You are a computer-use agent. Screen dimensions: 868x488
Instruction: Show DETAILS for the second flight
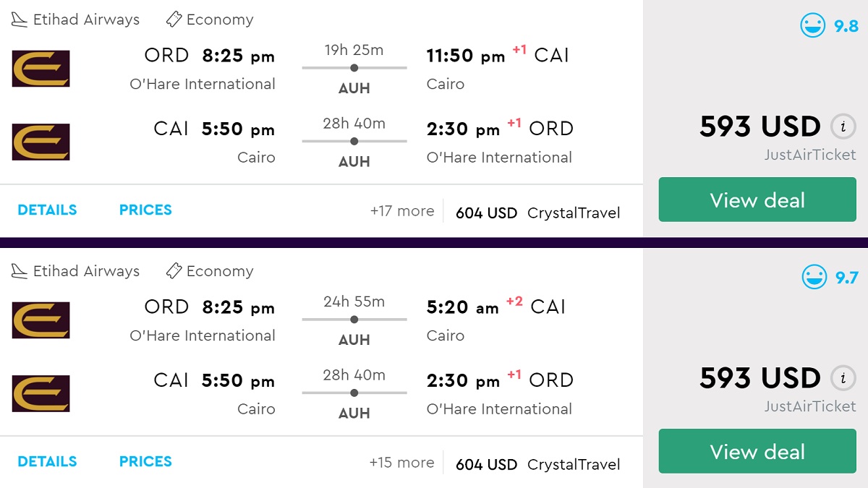(47, 462)
